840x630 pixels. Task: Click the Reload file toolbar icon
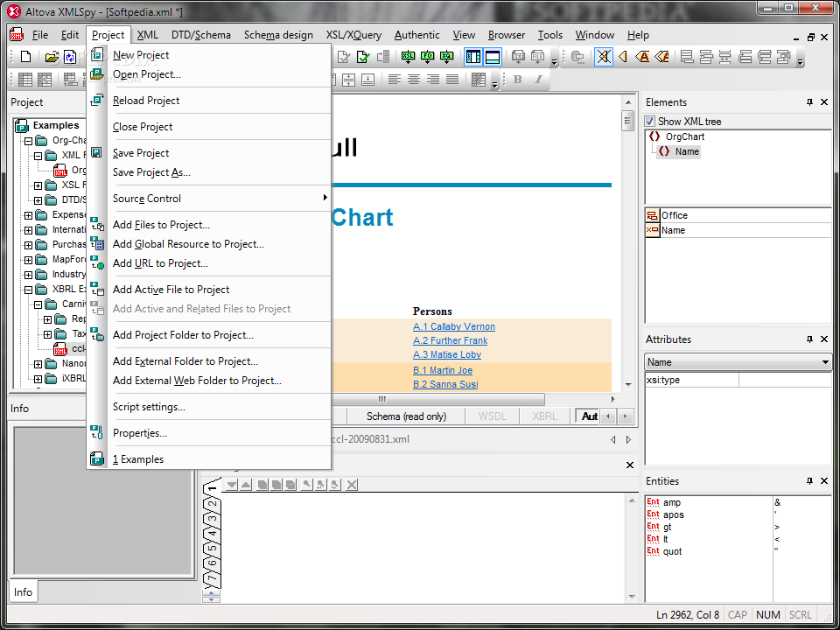[x=70, y=56]
